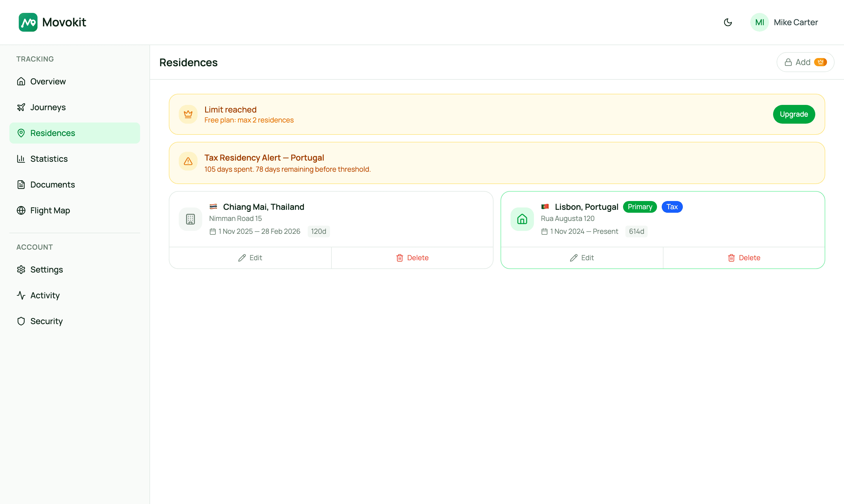Click calendar icon beside 1 Nov 2025

click(x=213, y=231)
